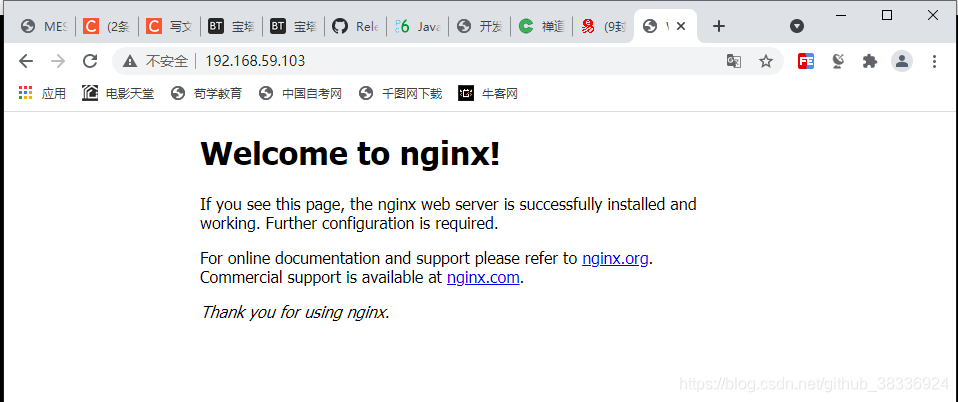Open the translate page icon in address bar
958x402 pixels.
[734, 61]
